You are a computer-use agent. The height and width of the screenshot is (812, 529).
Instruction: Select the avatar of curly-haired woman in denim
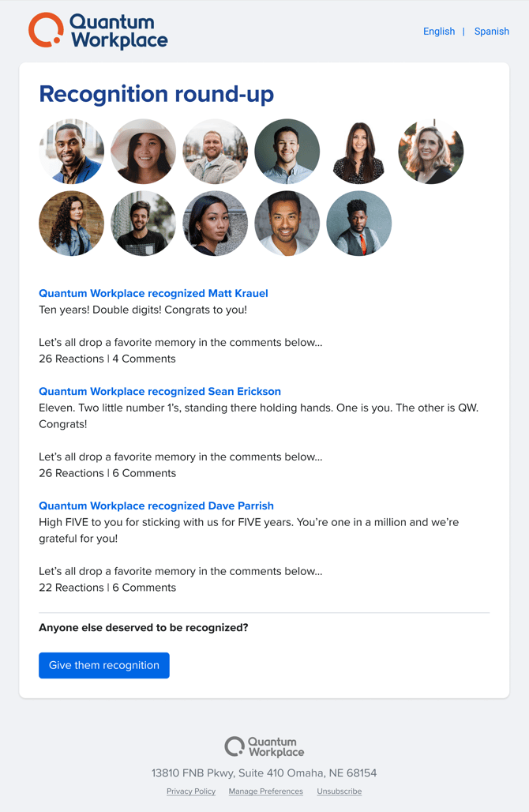point(71,224)
